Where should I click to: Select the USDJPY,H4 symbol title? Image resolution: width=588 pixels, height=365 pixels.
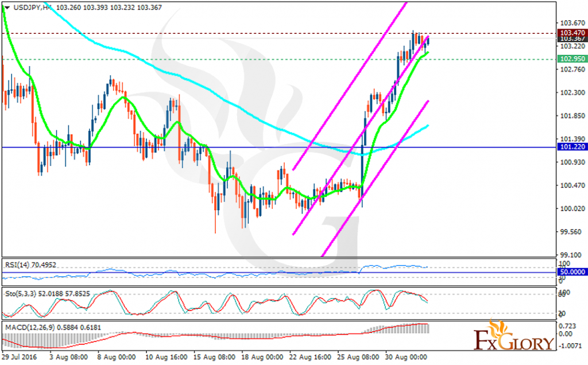coord(33,7)
